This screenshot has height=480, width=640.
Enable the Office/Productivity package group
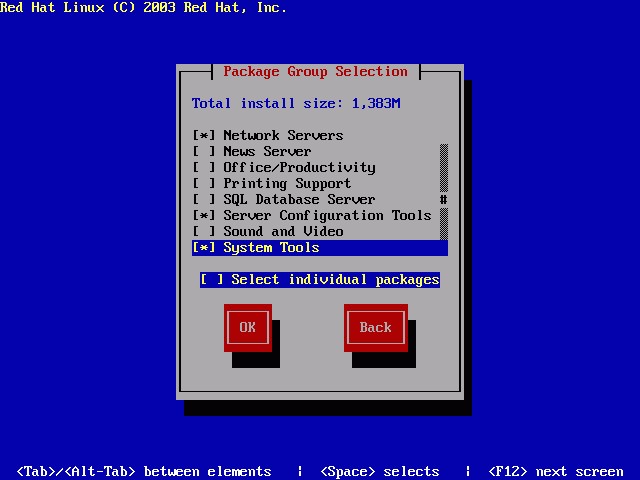204,167
